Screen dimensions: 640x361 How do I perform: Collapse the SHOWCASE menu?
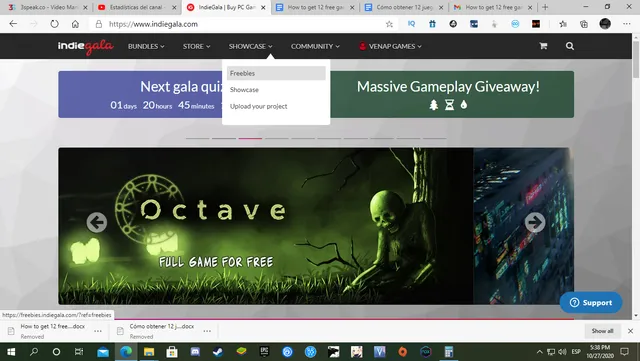click(x=250, y=46)
